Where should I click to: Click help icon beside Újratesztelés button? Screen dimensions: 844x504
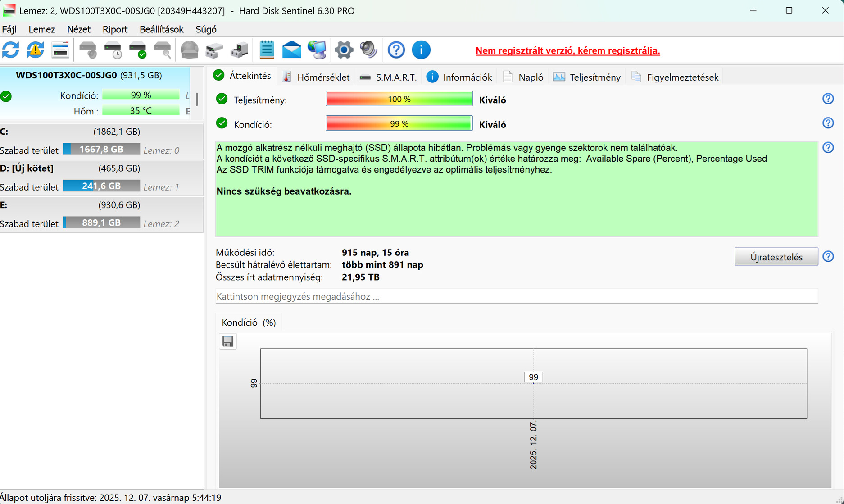pyautogui.click(x=828, y=256)
